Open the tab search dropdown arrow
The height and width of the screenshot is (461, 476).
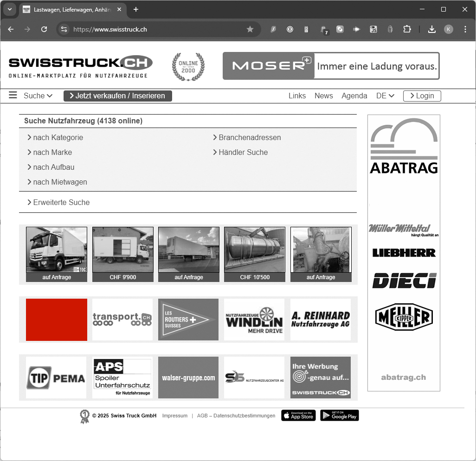[x=10, y=9]
